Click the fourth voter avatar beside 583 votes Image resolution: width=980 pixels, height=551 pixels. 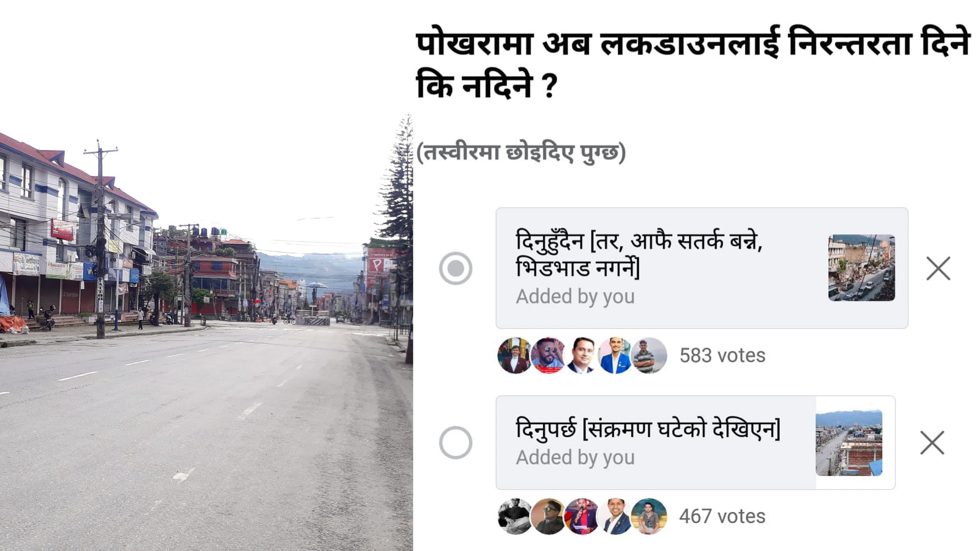615,355
